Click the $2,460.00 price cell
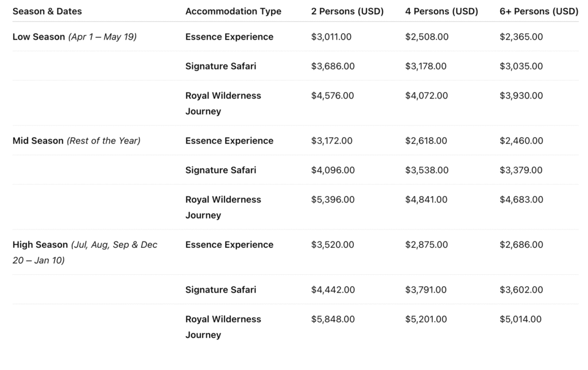The width and height of the screenshot is (588, 370). click(521, 141)
